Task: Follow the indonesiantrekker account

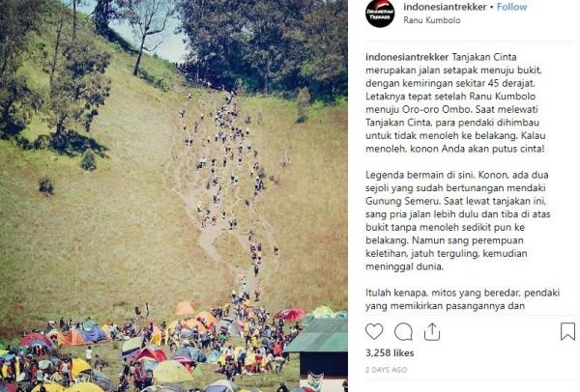Action: [x=511, y=7]
